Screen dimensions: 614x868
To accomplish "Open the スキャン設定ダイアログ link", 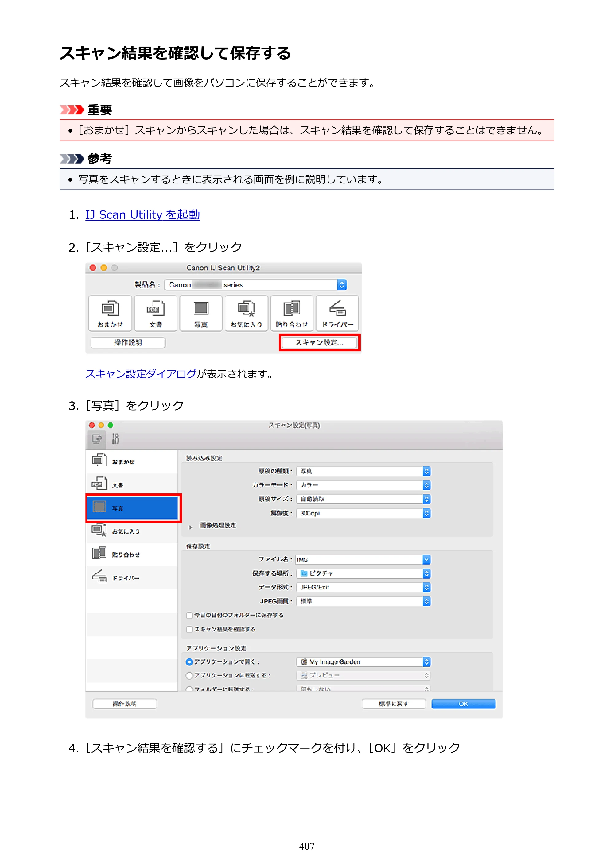I will point(141,374).
